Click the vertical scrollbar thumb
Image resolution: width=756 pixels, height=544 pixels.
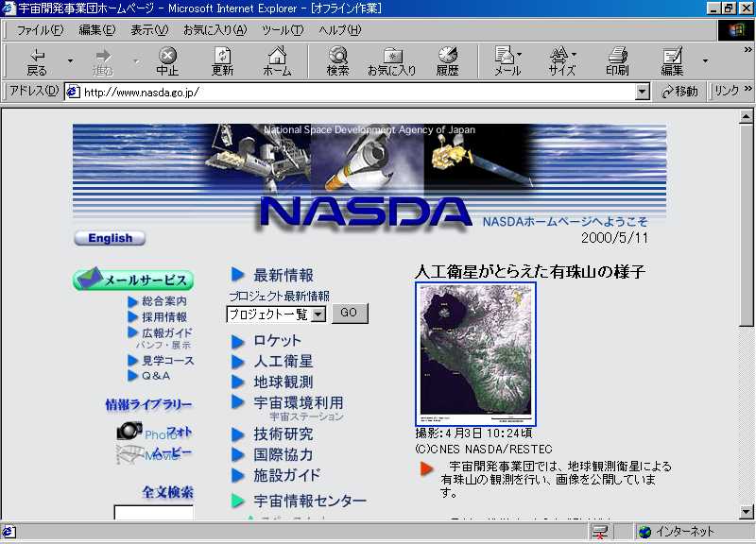click(x=746, y=225)
